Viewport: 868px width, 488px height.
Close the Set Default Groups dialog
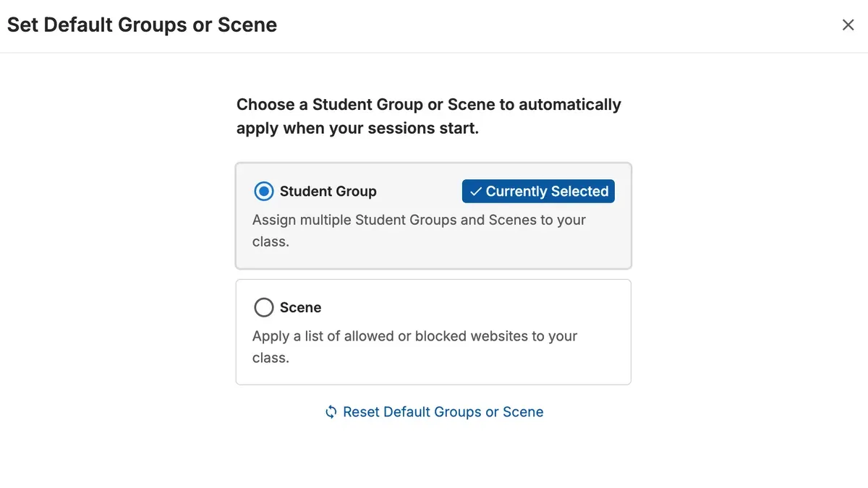point(848,25)
